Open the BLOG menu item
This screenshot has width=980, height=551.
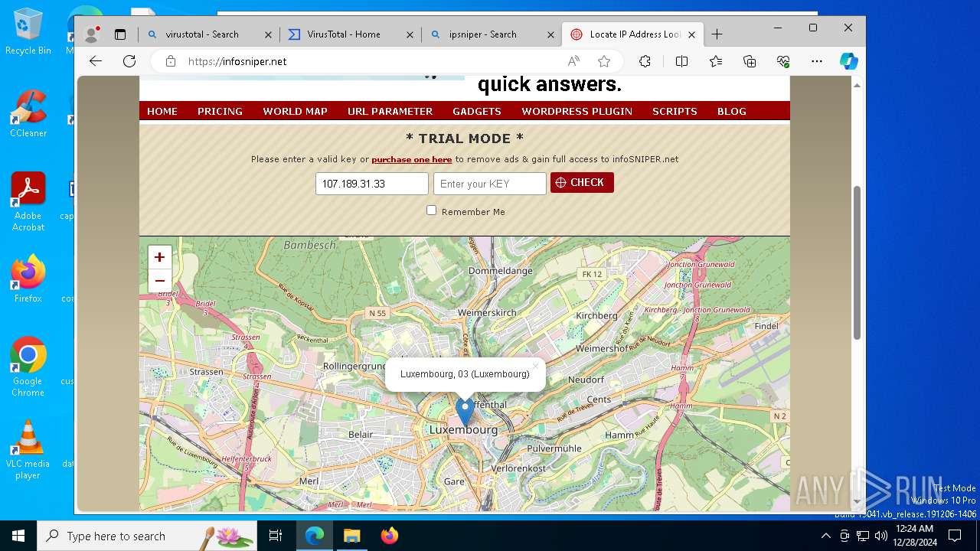click(x=731, y=111)
